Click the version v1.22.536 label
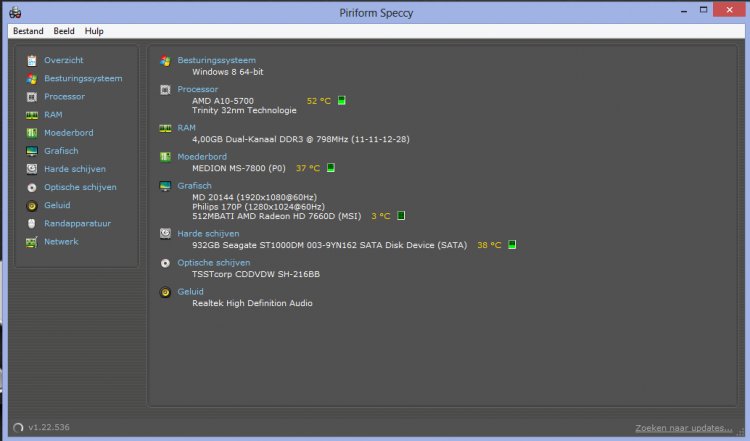750x441 pixels. click(x=49, y=427)
